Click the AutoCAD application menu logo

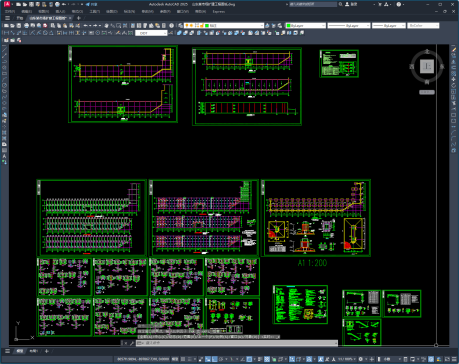pos(7,4)
